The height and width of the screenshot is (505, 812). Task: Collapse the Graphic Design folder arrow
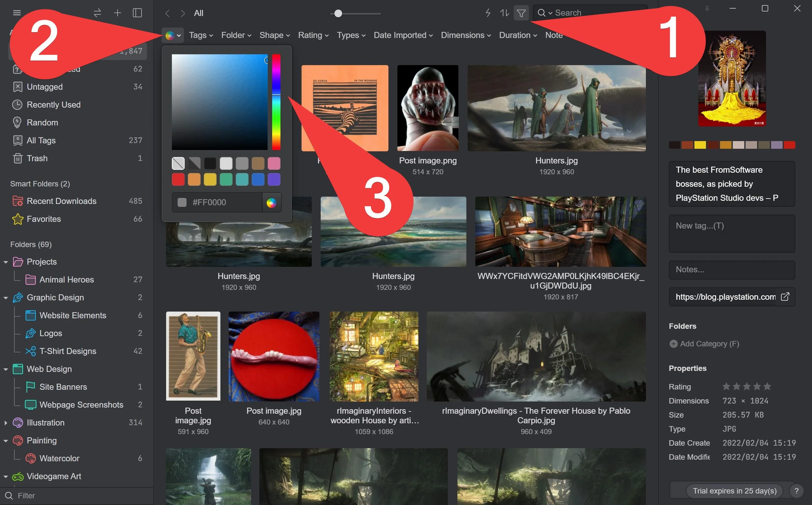click(x=6, y=298)
